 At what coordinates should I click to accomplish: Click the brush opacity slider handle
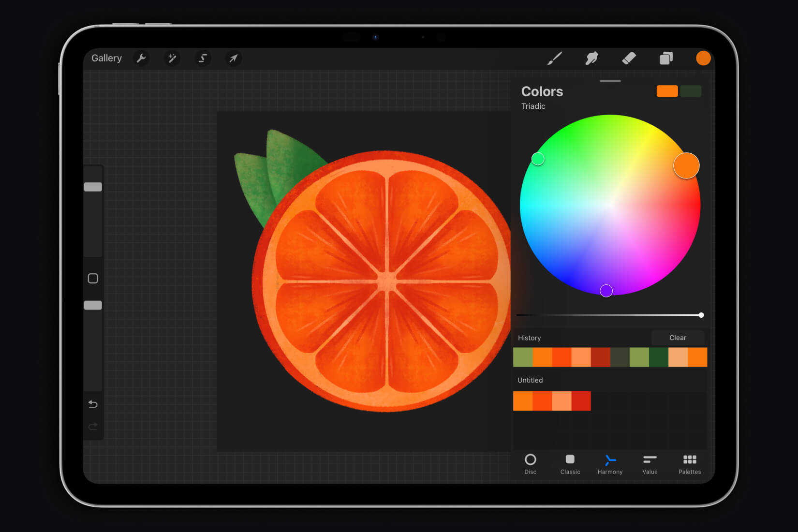tap(93, 305)
